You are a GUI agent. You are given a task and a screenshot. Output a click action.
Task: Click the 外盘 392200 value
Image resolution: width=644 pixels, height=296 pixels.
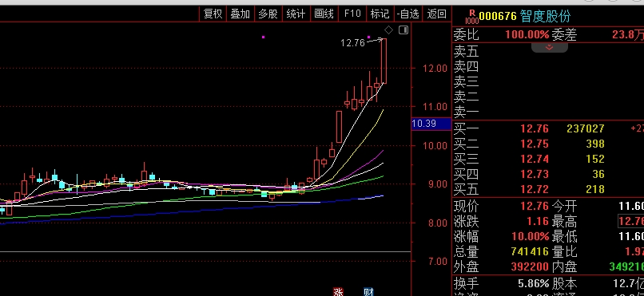(x=530, y=267)
